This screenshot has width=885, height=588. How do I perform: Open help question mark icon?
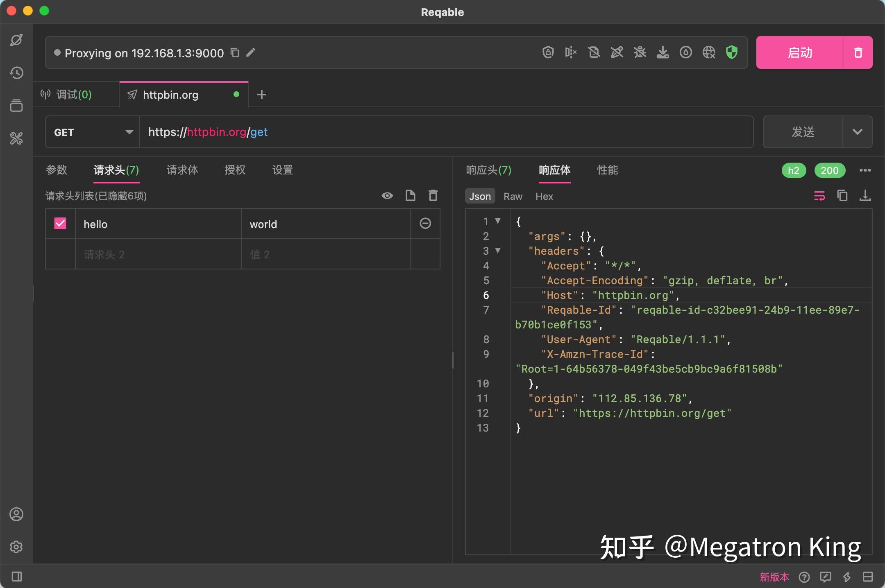pyautogui.click(x=804, y=577)
